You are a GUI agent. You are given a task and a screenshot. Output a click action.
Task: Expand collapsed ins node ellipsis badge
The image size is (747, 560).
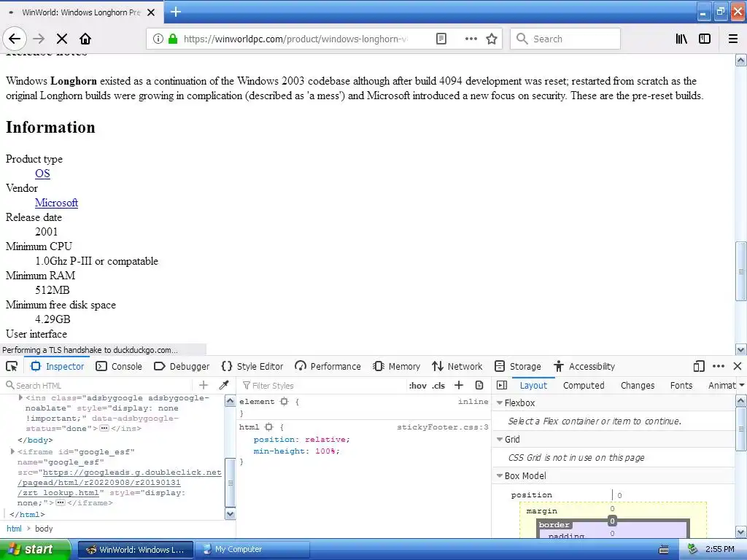point(104,428)
